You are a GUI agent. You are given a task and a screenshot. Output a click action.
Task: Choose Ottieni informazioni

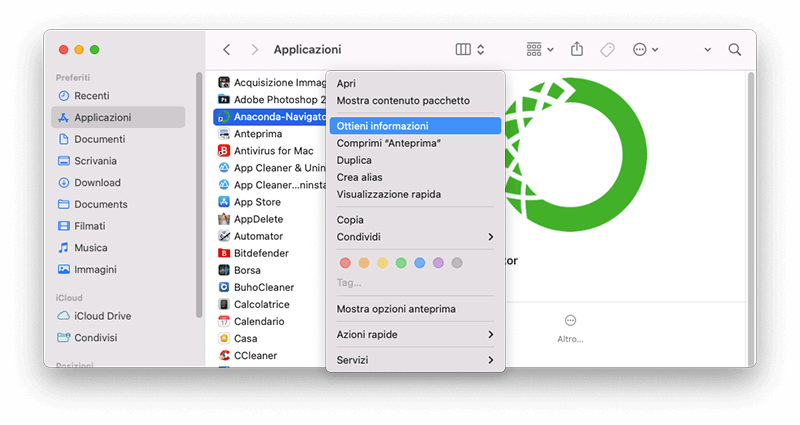coord(415,126)
